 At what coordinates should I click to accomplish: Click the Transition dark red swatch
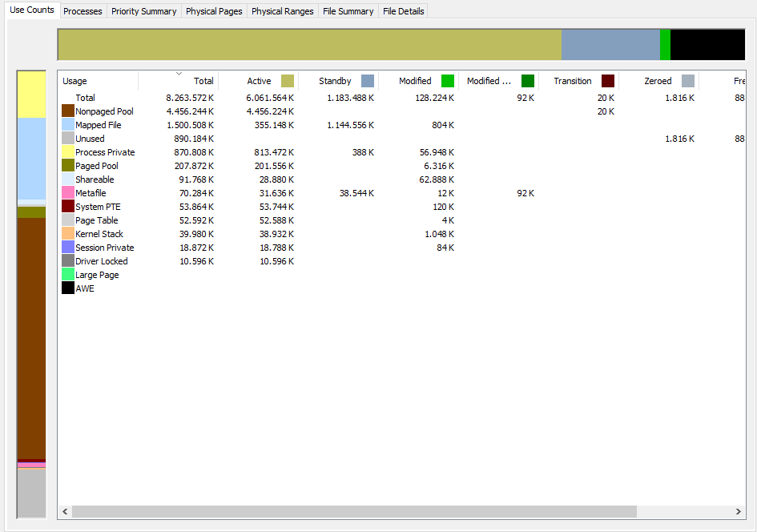coord(608,81)
